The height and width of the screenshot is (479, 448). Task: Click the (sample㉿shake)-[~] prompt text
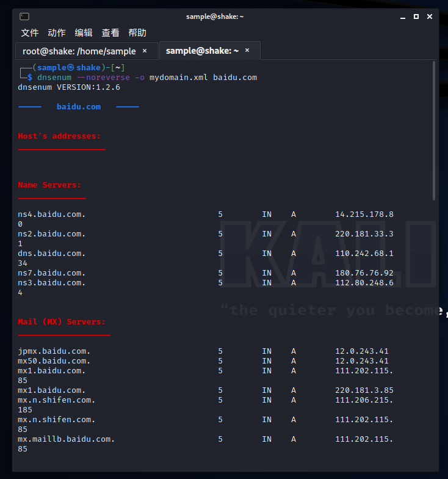78,68
